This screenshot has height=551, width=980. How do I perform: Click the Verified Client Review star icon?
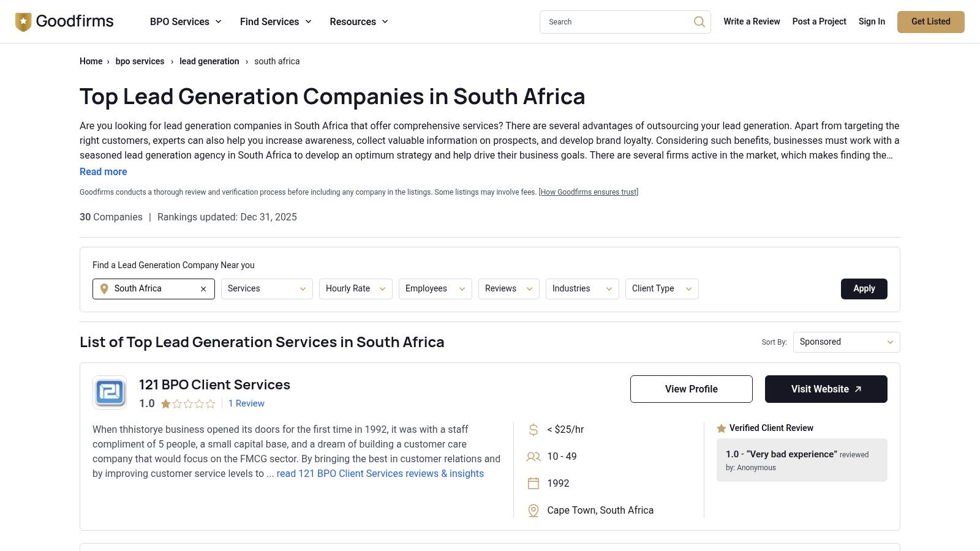click(x=722, y=428)
